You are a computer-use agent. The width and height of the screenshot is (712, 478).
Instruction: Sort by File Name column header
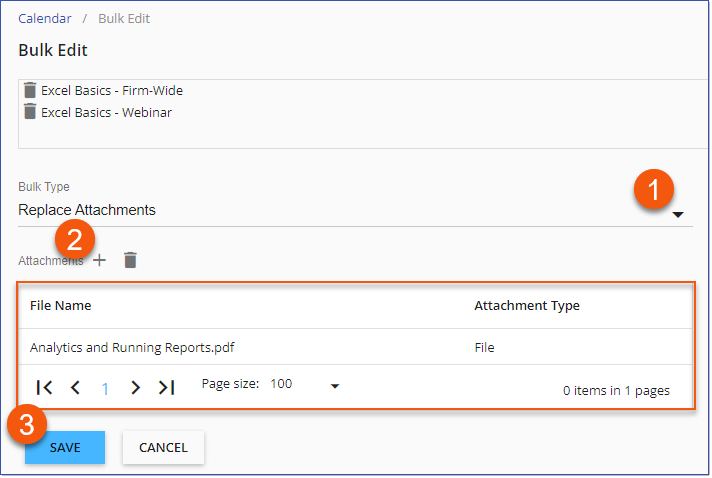tap(61, 306)
